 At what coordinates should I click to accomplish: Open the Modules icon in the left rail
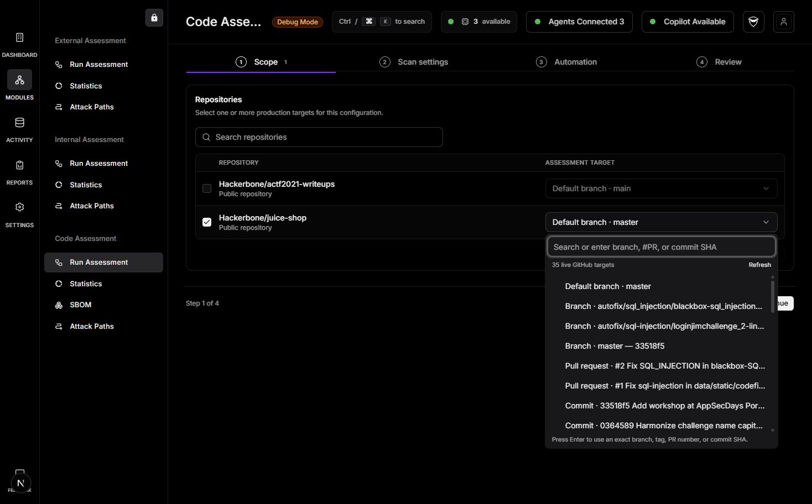pos(19,80)
